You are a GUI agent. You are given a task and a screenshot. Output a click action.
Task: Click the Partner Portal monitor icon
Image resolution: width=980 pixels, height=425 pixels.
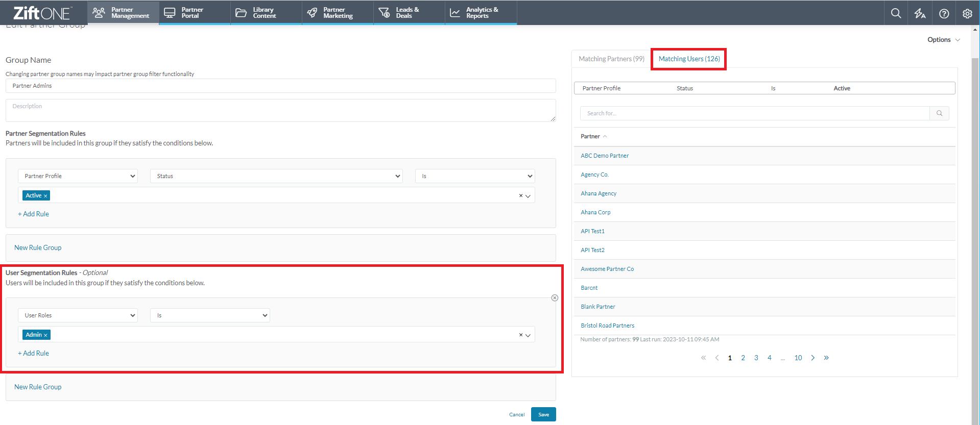point(170,13)
